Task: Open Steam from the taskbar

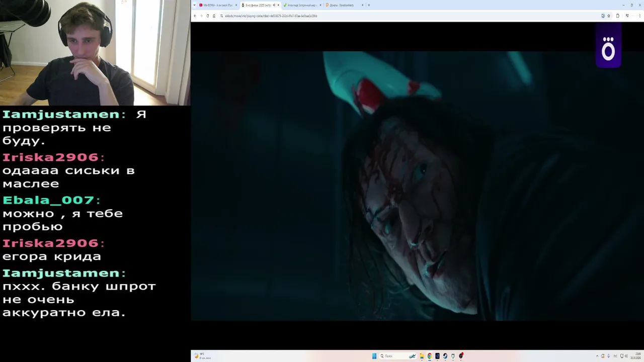Action: [445, 356]
